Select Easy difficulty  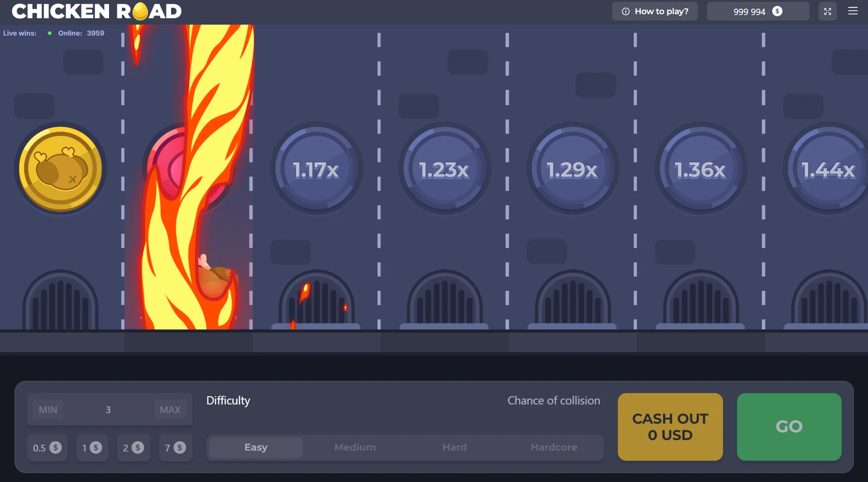[256, 447]
